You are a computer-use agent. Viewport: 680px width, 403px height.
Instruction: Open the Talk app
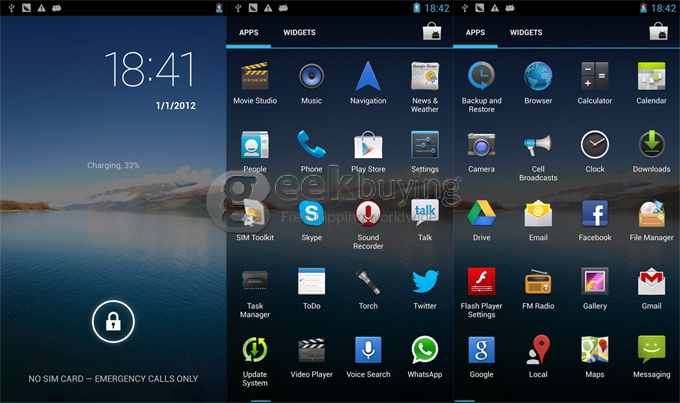coord(425,213)
